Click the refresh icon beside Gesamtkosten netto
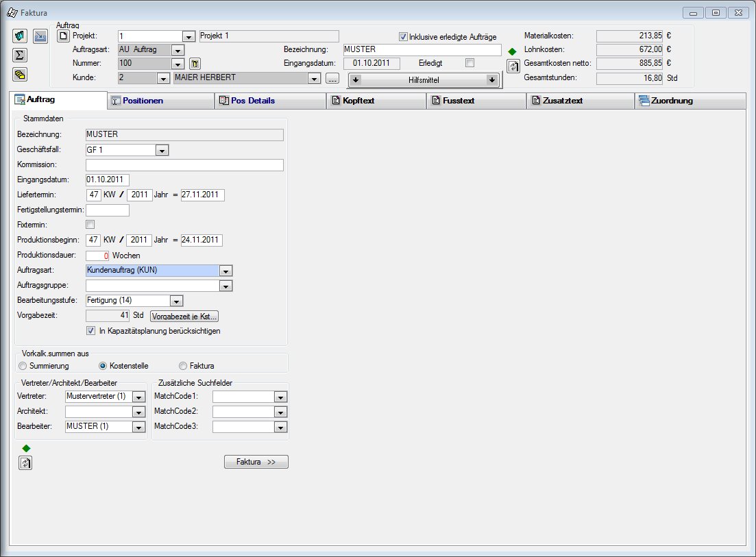The height and width of the screenshot is (557, 756). pos(513,66)
